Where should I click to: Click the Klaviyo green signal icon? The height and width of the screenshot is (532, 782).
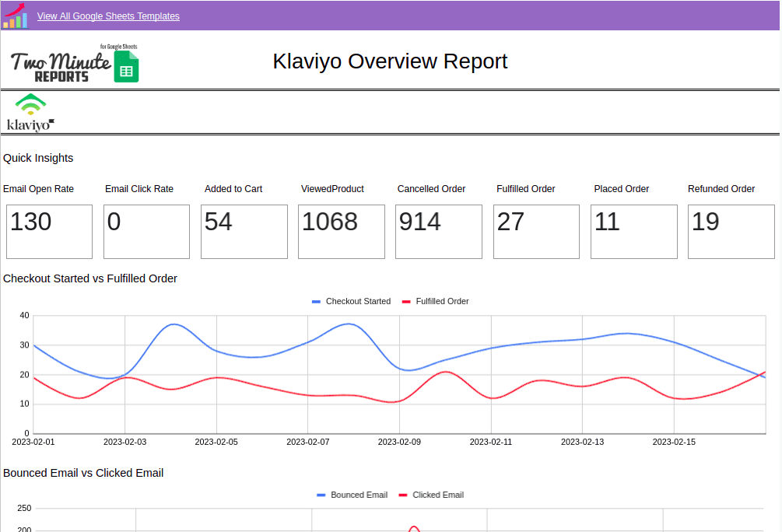[30, 102]
